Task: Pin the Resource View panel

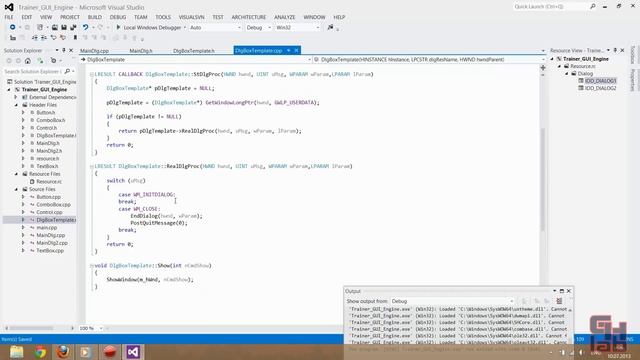Action: point(615,50)
